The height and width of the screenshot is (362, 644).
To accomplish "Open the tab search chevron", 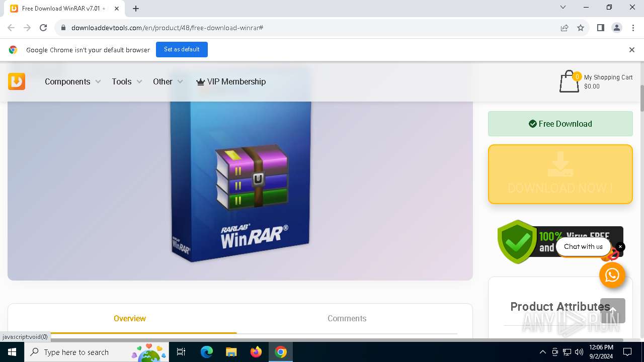I will (563, 8).
